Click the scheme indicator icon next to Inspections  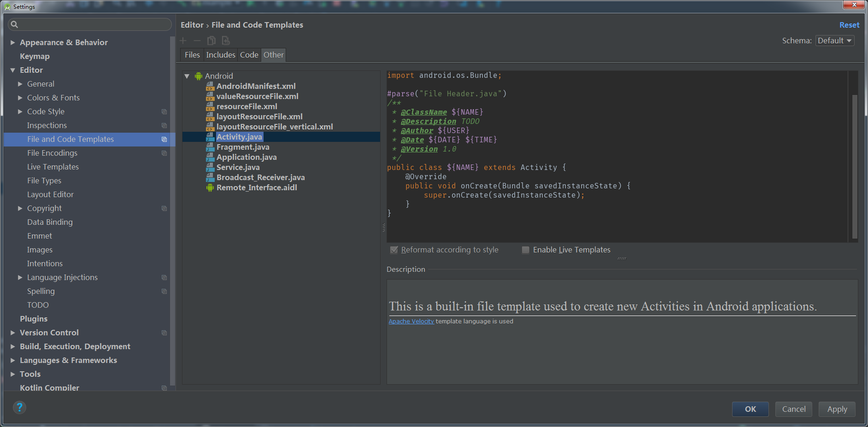[164, 125]
